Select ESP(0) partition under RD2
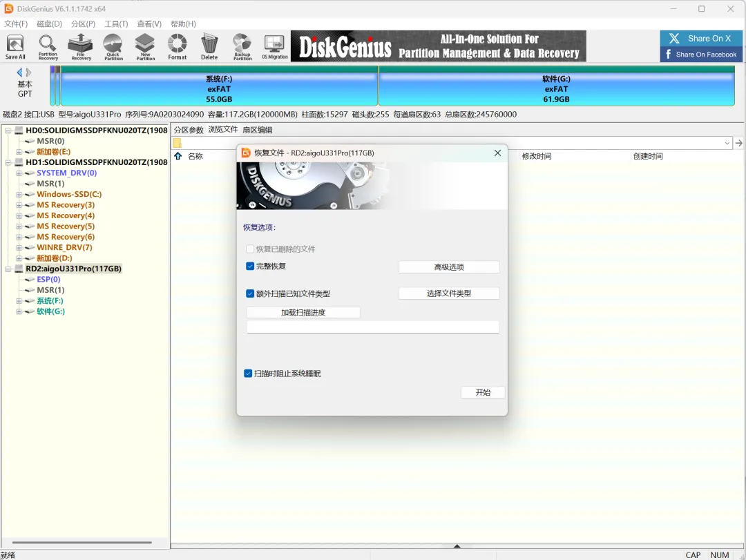The image size is (746, 560). click(48, 279)
